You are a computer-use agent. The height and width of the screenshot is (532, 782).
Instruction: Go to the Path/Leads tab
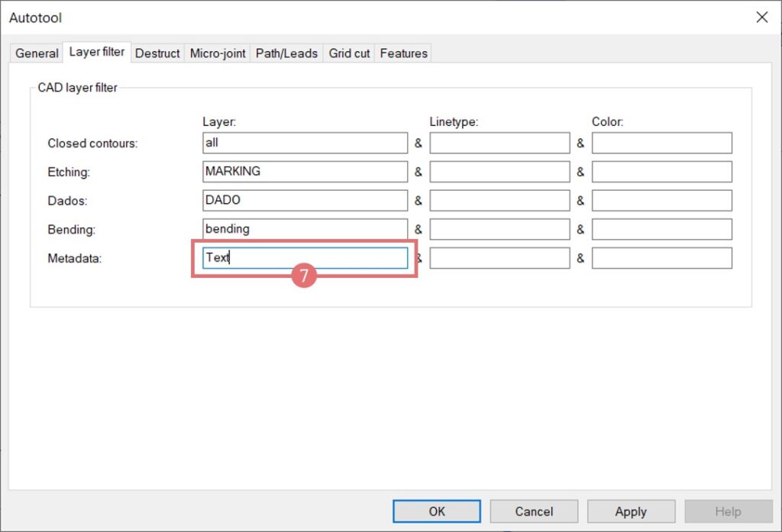pos(286,53)
